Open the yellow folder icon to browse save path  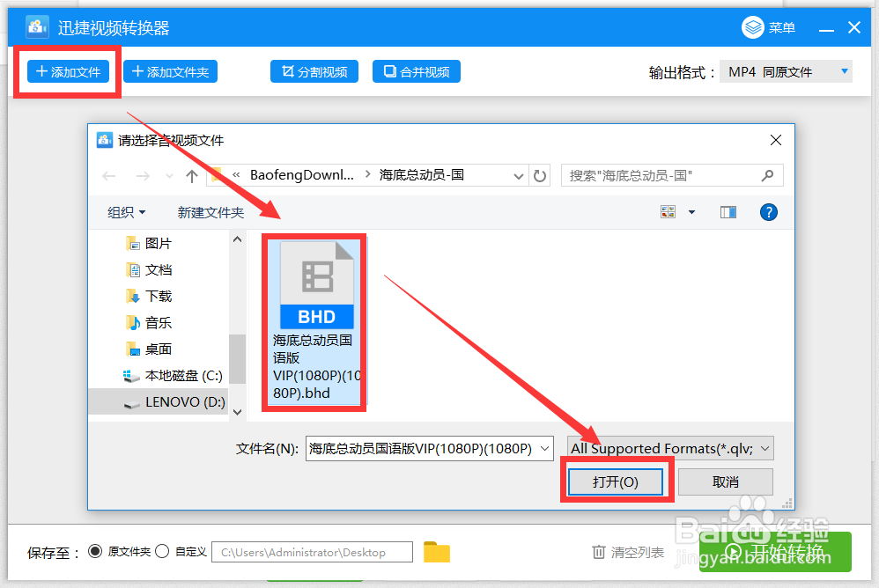(438, 552)
